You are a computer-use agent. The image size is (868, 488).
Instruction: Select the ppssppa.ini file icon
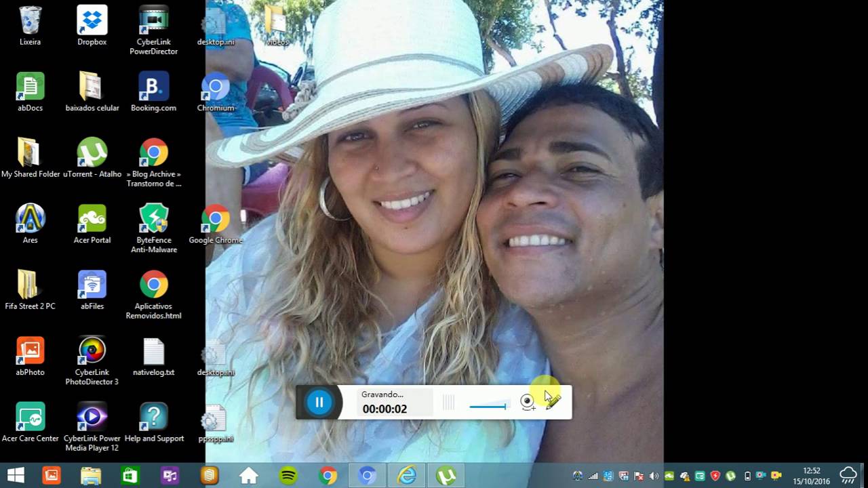coord(216,422)
